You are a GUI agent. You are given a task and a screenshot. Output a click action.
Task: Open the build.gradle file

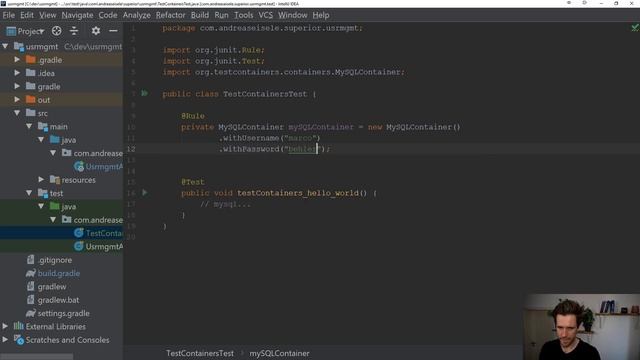[x=53, y=273]
